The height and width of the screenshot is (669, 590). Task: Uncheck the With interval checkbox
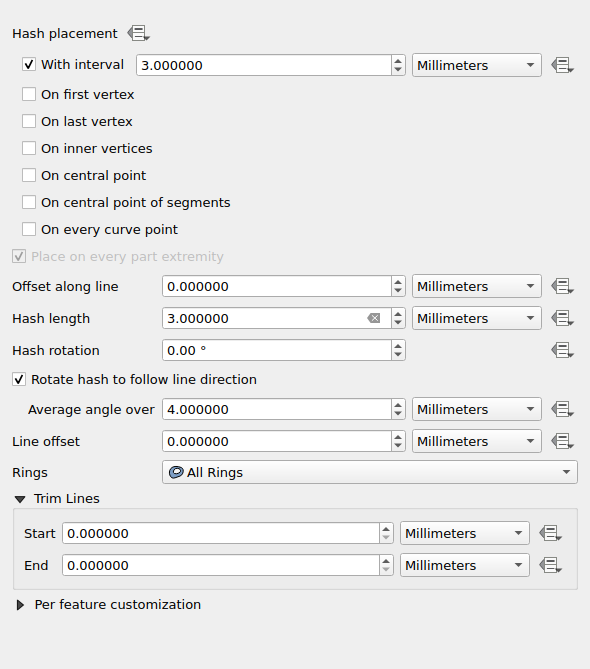(x=29, y=64)
